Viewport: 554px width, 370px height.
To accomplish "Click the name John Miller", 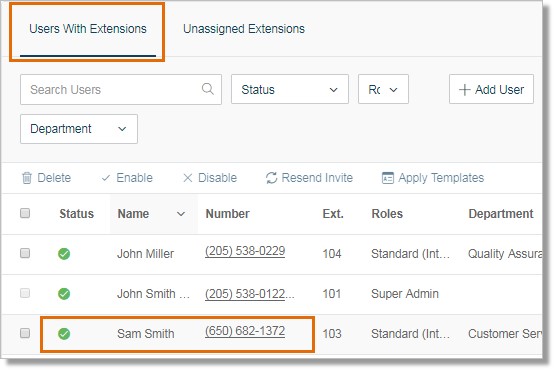I will click(145, 254).
